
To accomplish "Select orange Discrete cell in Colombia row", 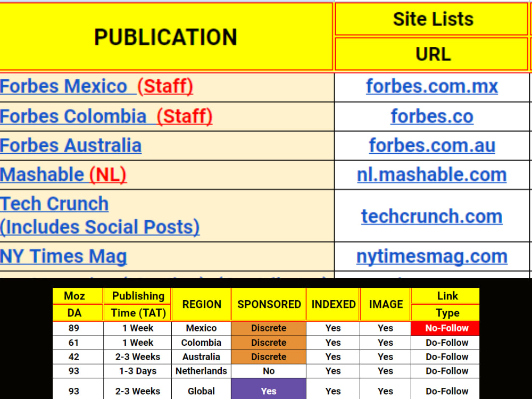I will tap(268, 343).
